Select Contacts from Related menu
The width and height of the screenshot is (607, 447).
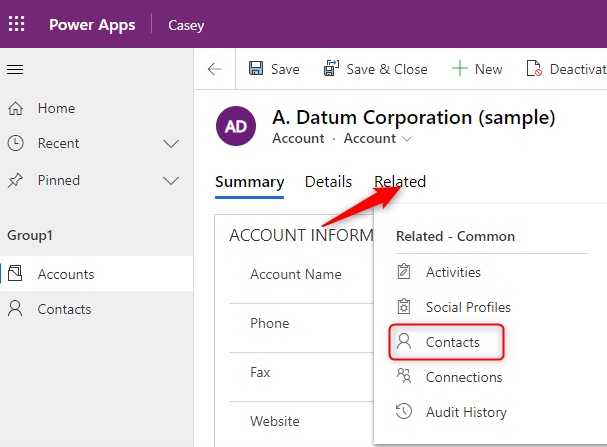[452, 342]
